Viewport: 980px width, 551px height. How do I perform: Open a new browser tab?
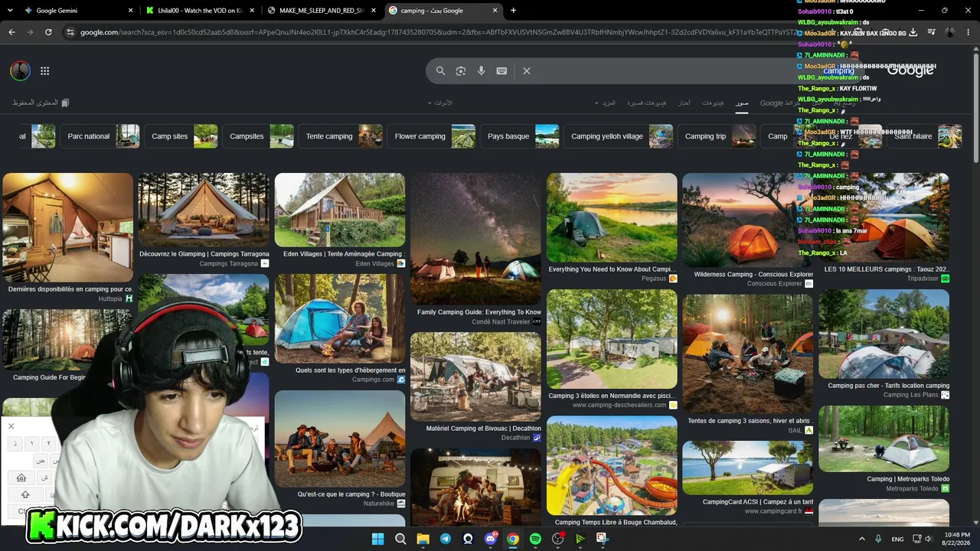[x=513, y=11]
